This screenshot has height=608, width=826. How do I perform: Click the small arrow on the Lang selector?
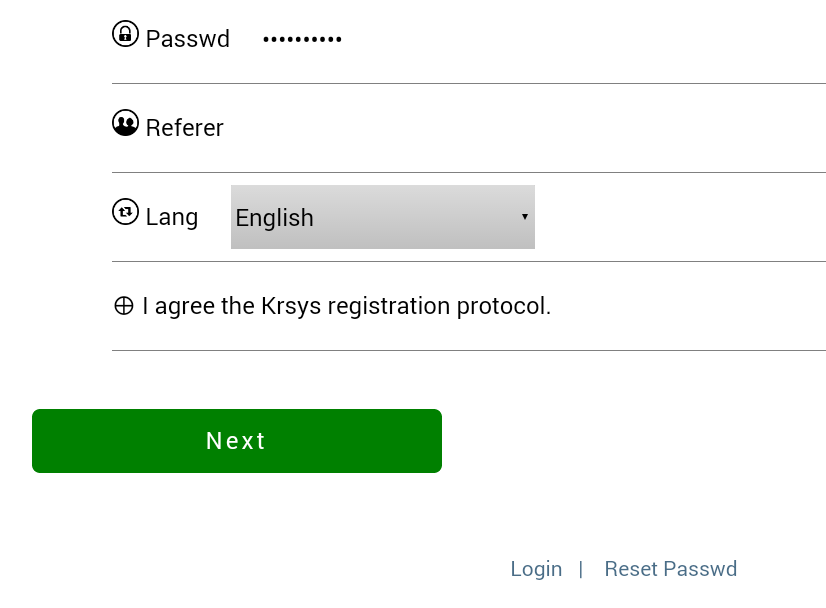tap(524, 217)
